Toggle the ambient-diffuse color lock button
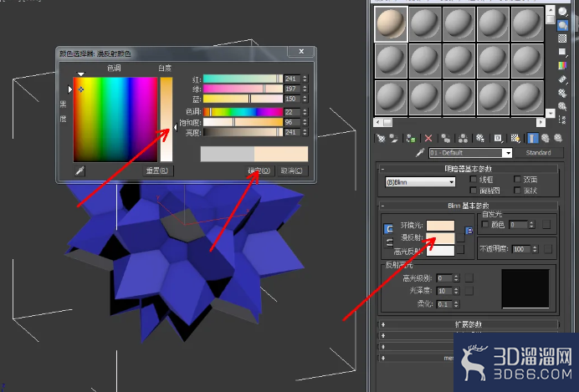579x392 pixels. pos(388,229)
